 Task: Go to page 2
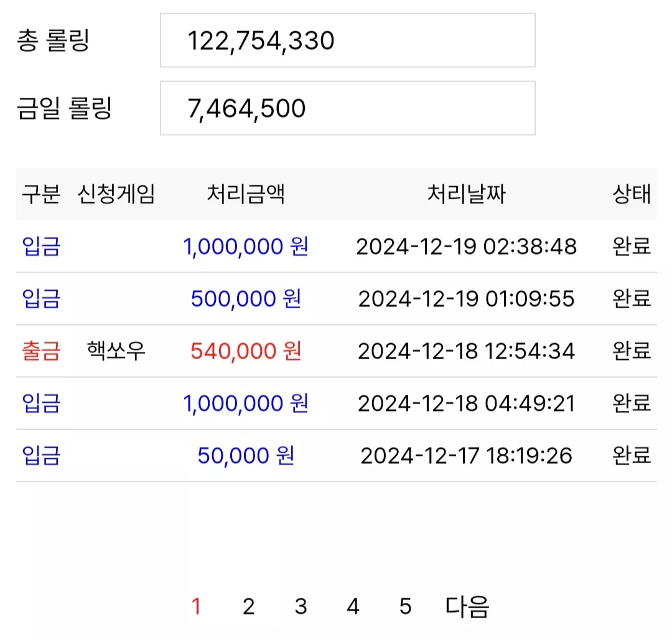pos(248,606)
